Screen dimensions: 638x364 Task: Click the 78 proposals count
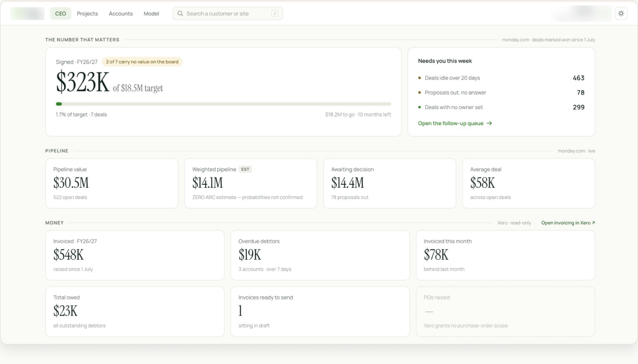[x=581, y=93]
